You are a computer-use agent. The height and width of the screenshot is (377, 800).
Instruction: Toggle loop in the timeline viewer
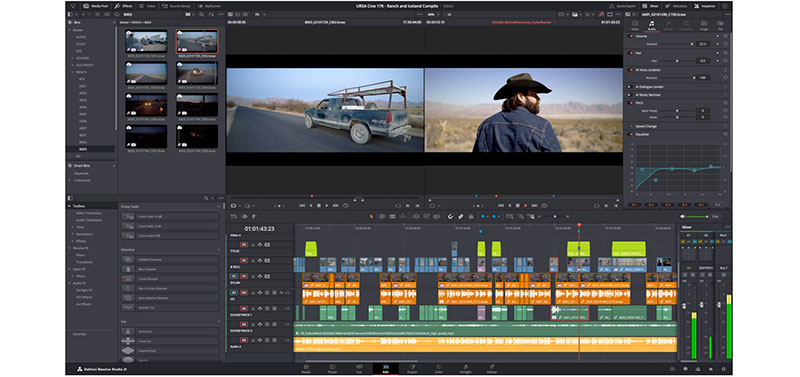click(543, 206)
